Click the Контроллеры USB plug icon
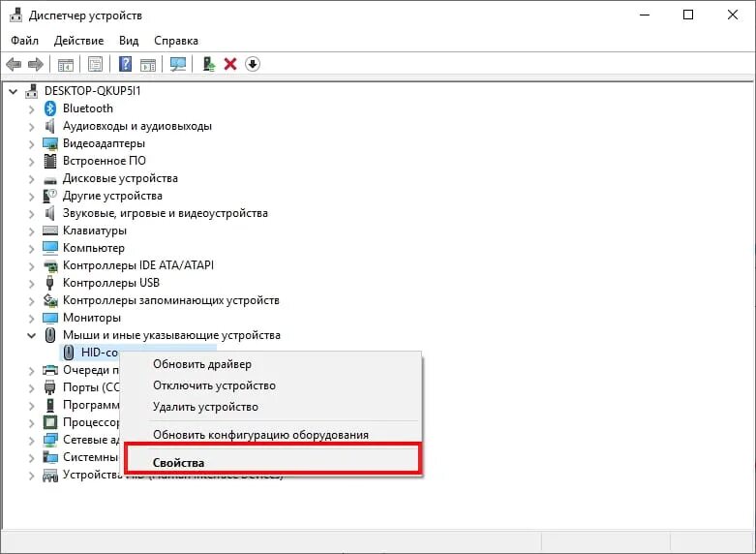 [49, 283]
